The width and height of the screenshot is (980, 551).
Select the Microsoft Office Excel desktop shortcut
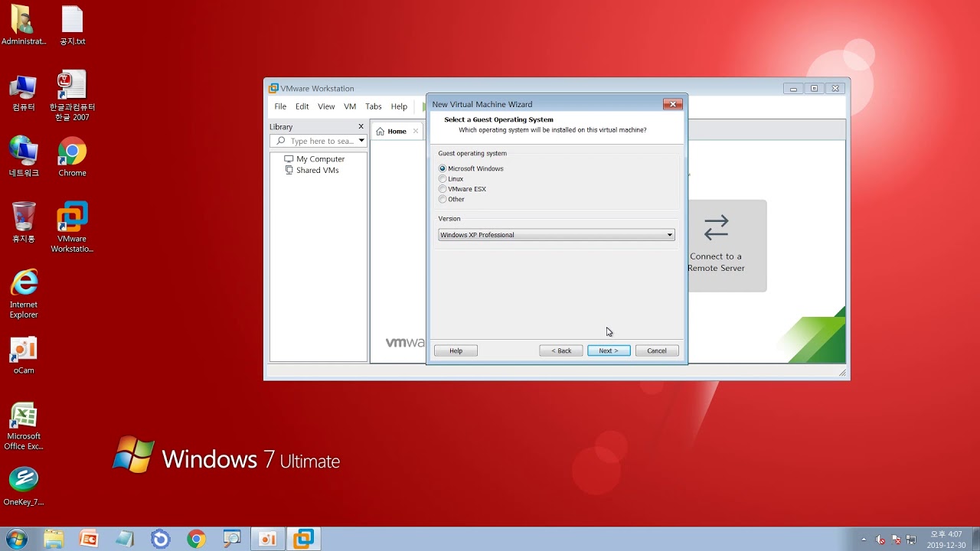24,427
